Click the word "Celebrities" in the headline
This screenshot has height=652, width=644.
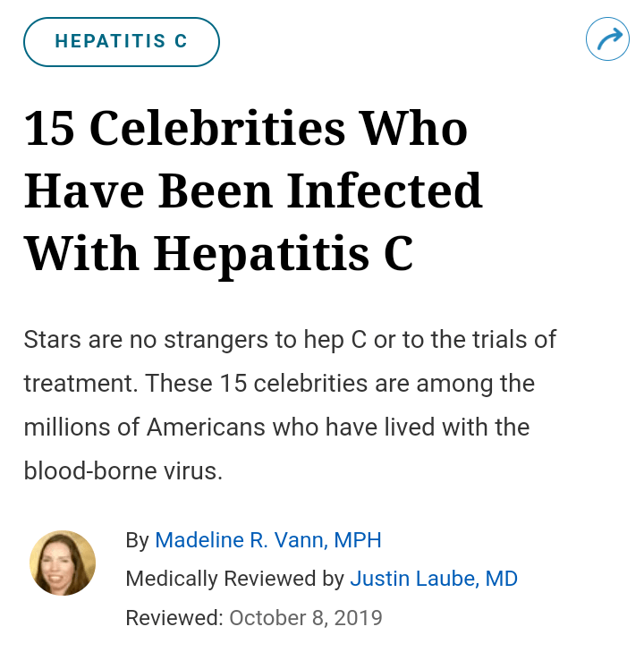pos(217,129)
